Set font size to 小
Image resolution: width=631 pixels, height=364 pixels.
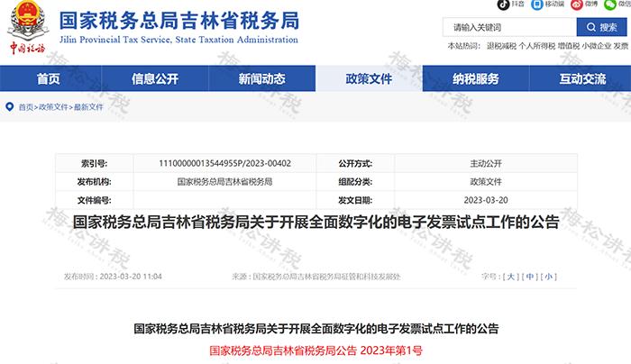(x=549, y=277)
